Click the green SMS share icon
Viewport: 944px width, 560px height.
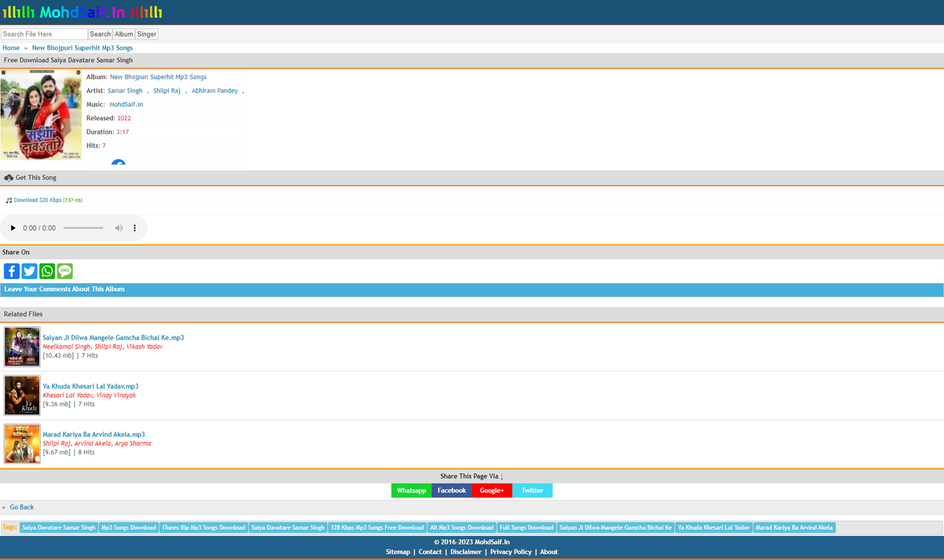pos(65,271)
